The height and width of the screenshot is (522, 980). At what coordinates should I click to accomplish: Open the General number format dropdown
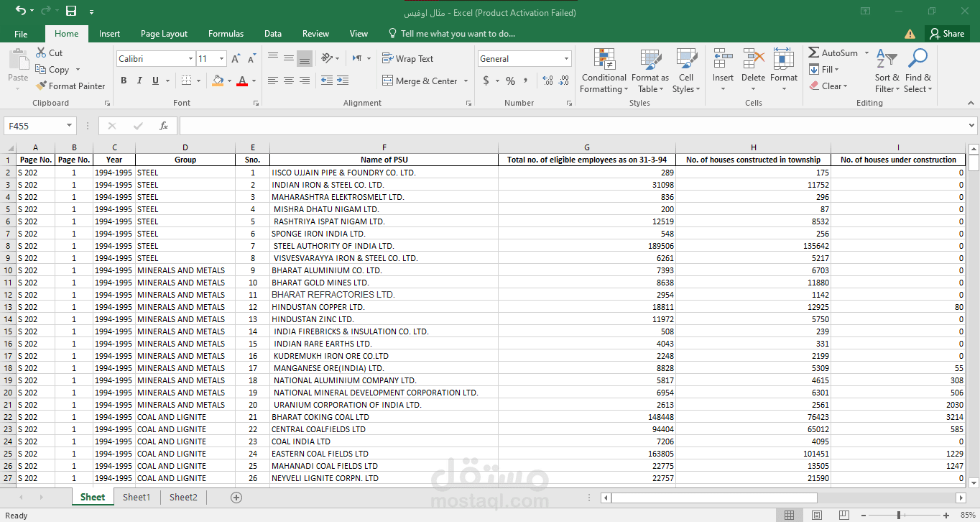[x=566, y=59]
